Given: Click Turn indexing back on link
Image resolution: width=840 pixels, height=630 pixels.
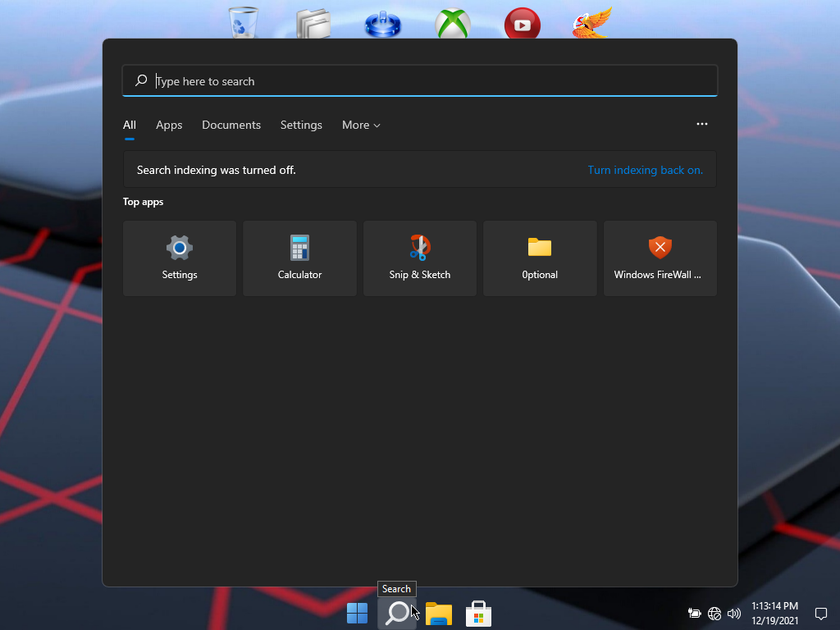Looking at the screenshot, I should click(x=645, y=170).
